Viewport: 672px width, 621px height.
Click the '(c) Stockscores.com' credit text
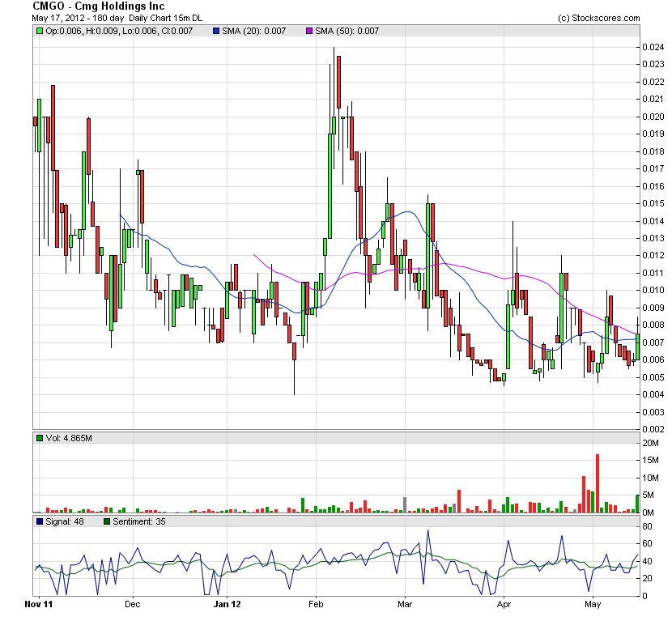598,18
